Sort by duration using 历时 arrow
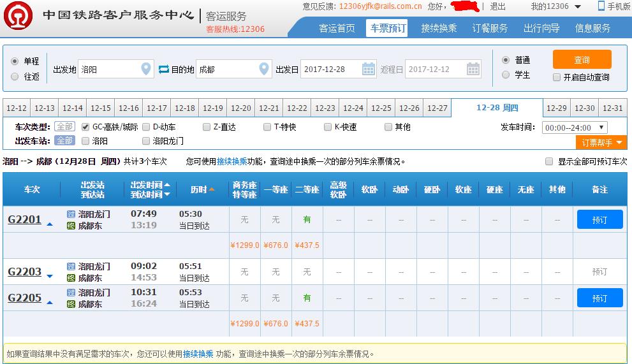 click(x=212, y=189)
